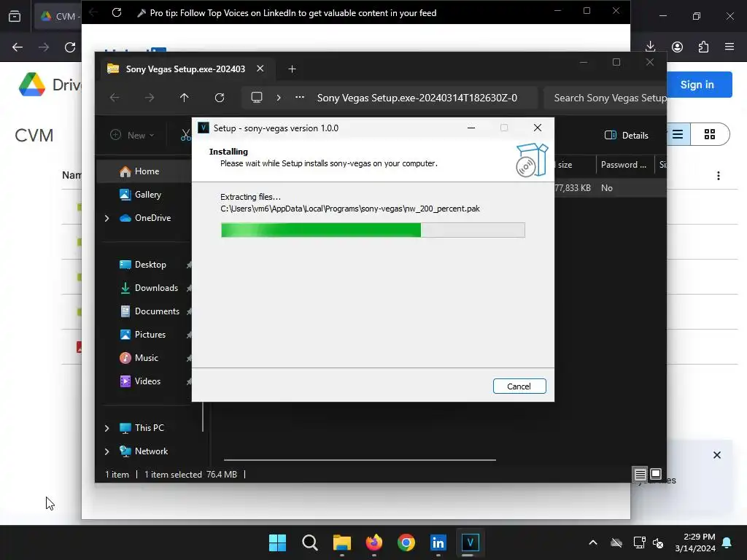This screenshot has width=747, height=560.
Task: Click the Explorer horizontal scrollbar
Action: pos(360,460)
